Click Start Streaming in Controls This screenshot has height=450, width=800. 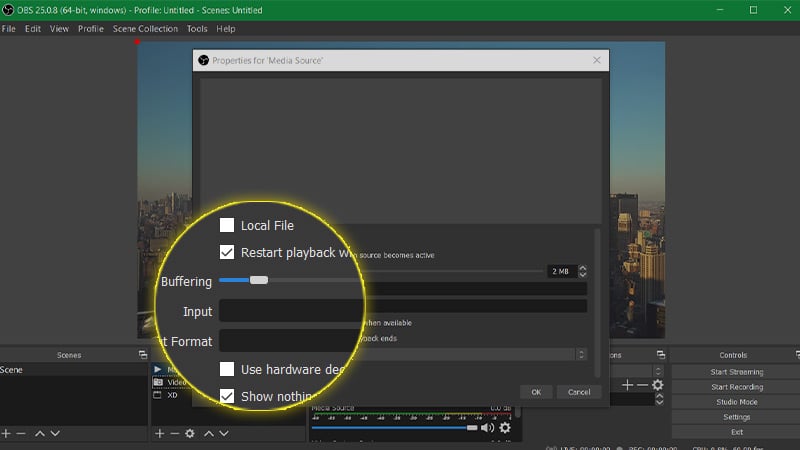click(x=737, y=372)
